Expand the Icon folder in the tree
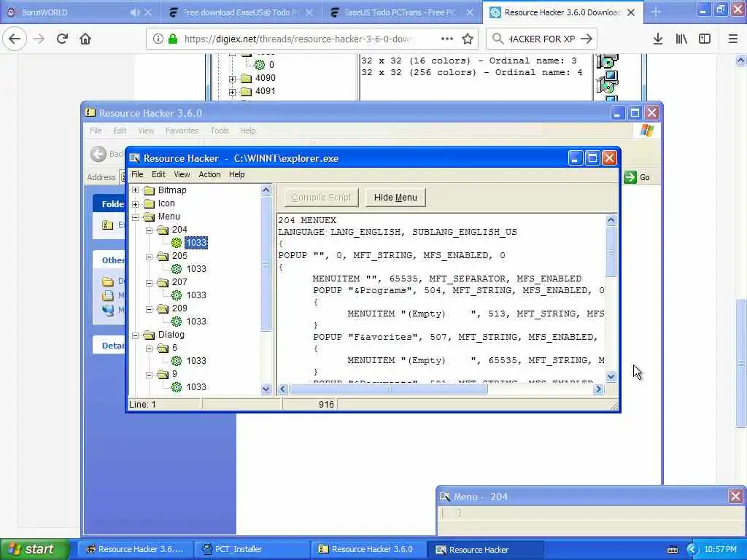The image size is (747, 560). coord(135,204)
